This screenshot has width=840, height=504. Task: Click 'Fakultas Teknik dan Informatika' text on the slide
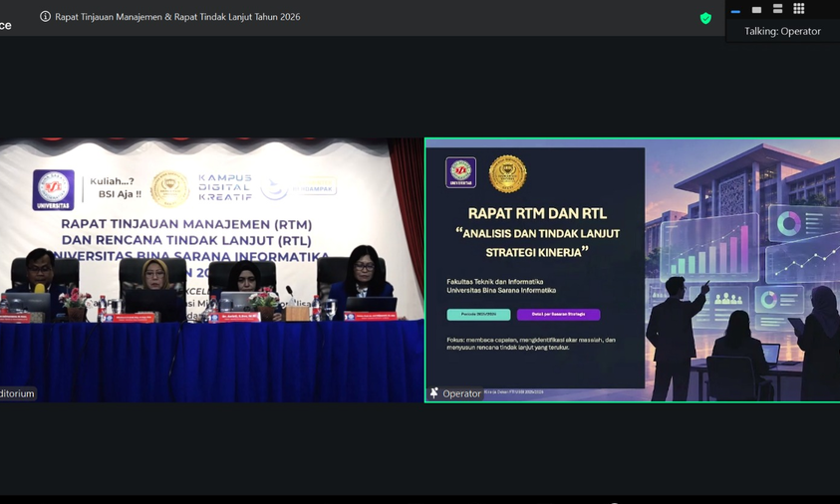pyautogui.click(x=495, y=281)
